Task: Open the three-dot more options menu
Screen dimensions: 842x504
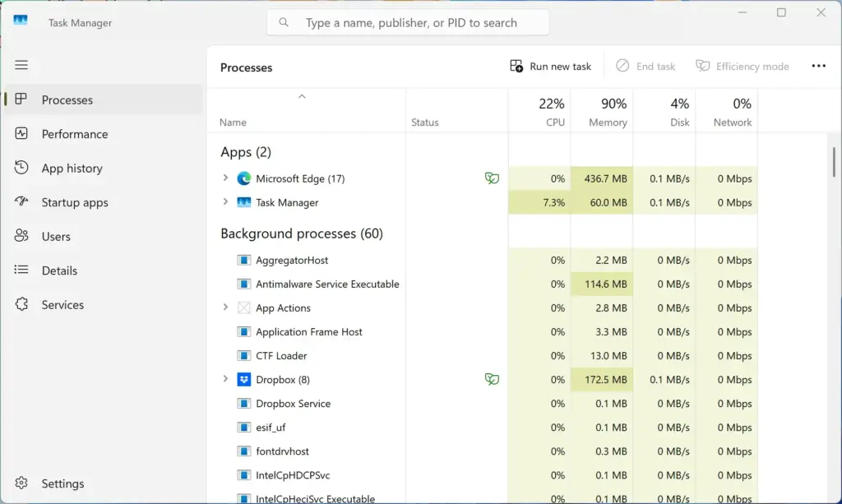Action: click(x=818, y=66)
